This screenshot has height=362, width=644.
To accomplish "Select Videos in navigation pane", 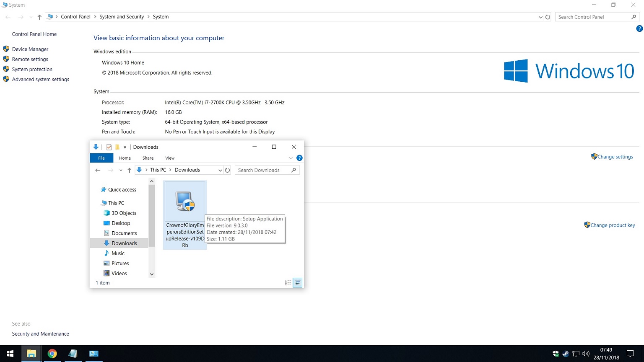I will point(119,273).
